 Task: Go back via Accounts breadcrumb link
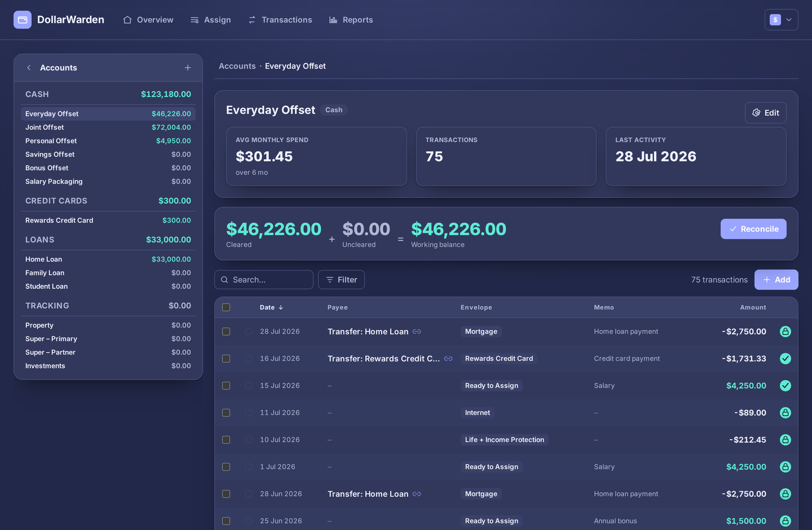click(237, 66)
